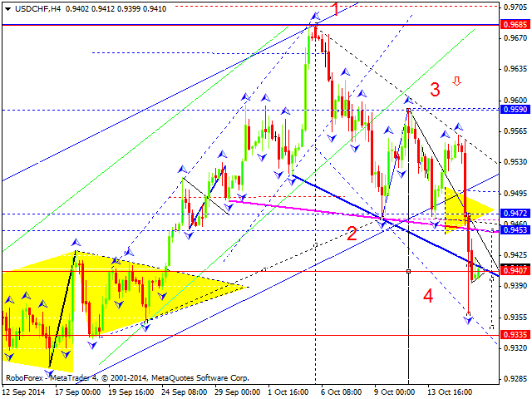The width and height of the screenshot is (532, 399).
Task: Click the 0.9495 price axis label
Action: pyautogui.click(x=515, y=193)
